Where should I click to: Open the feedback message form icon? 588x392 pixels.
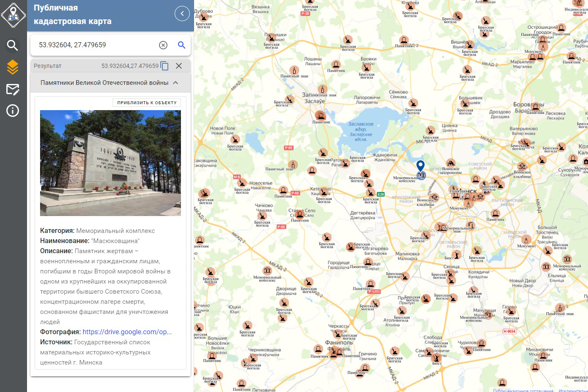(x=13, y=89)
